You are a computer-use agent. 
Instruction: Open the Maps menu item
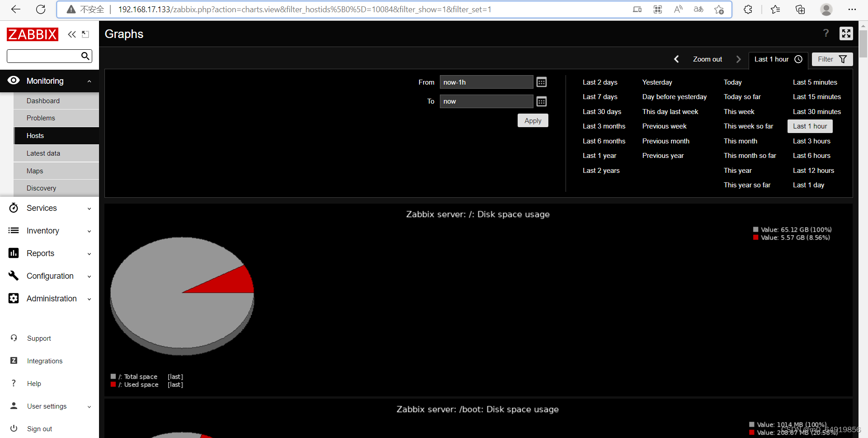click(x=57, y=171)
